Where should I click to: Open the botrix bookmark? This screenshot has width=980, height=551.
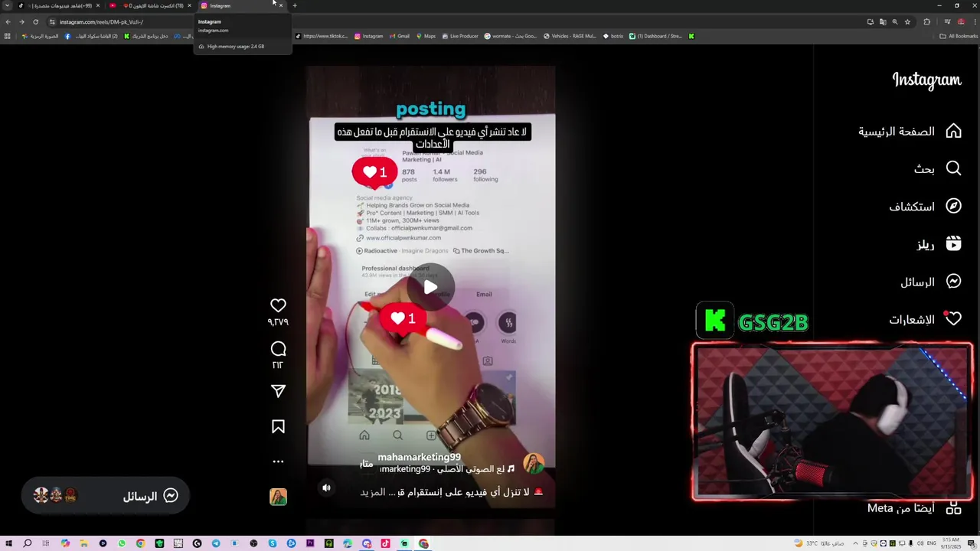(612, 36)
